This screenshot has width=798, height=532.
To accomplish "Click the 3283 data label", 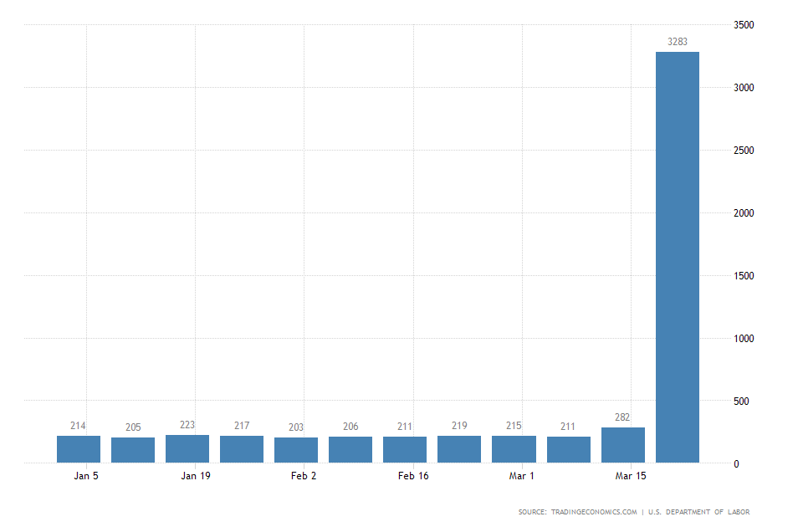I will coord(678,42).
